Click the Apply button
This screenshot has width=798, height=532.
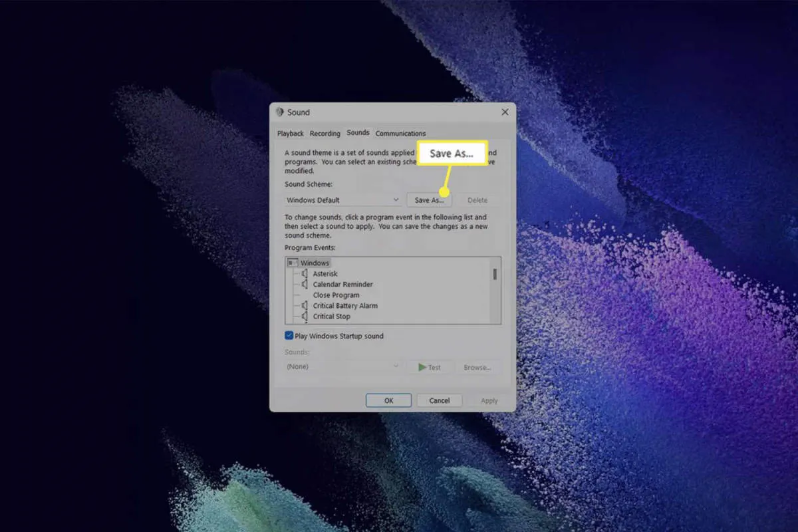pyautogui.click(x=489, y=400)
